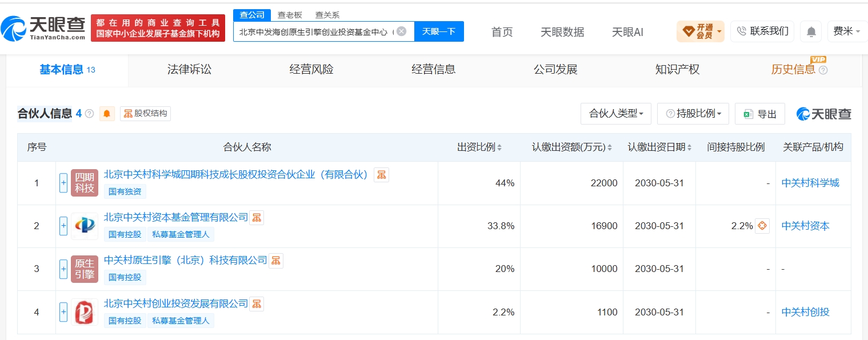Open 天眼AI in top navigation

click(x=627, y=32)
